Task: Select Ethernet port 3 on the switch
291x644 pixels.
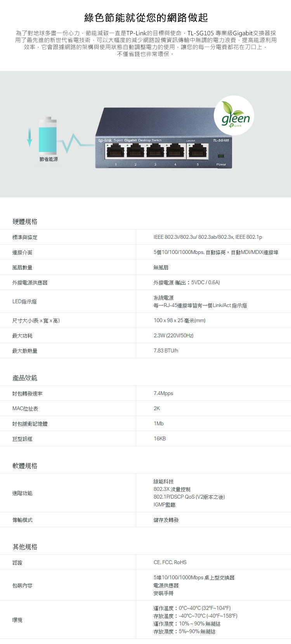Action: pos(155,152)
